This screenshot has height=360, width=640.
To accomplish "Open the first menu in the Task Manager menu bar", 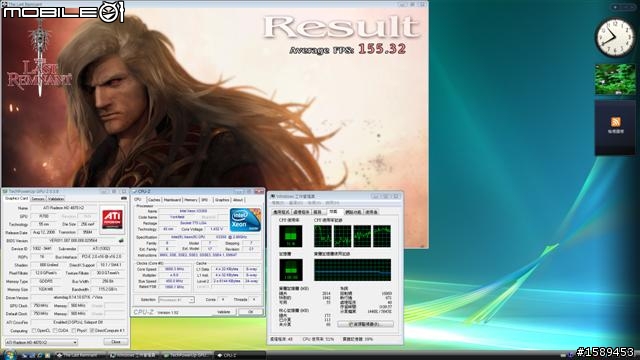I will [277, 203].
